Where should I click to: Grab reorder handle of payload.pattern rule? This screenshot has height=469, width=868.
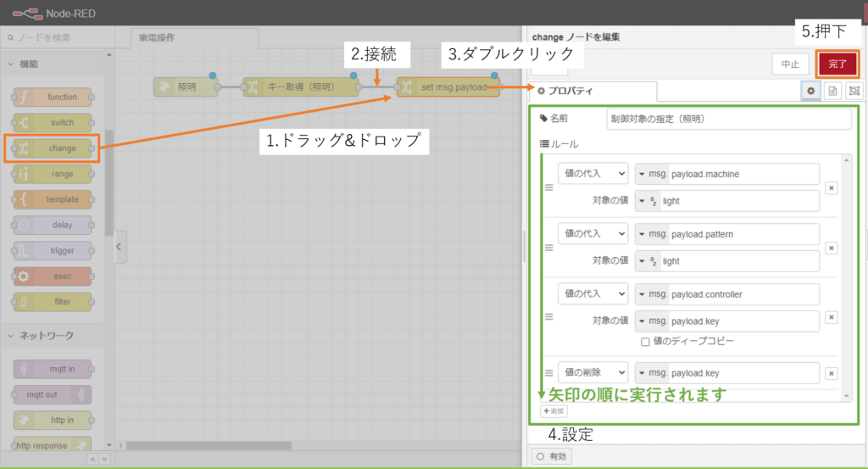548,248
